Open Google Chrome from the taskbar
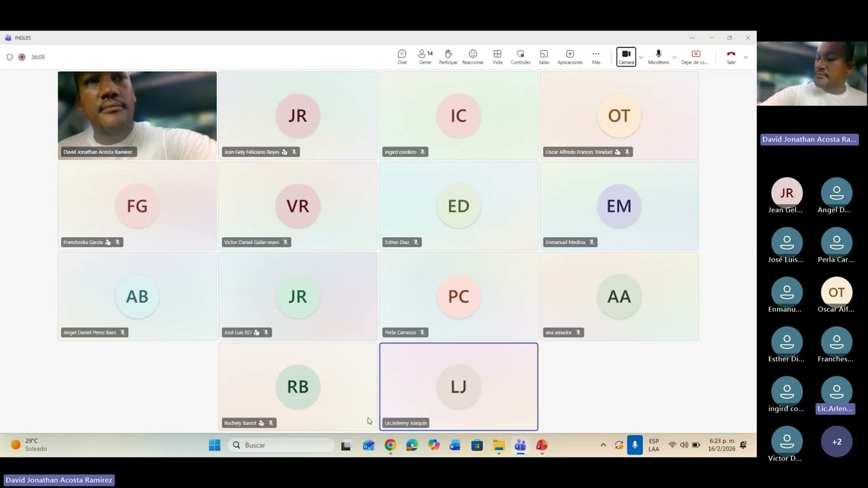This screenshot has width=868, height=488. coord(390,445)
